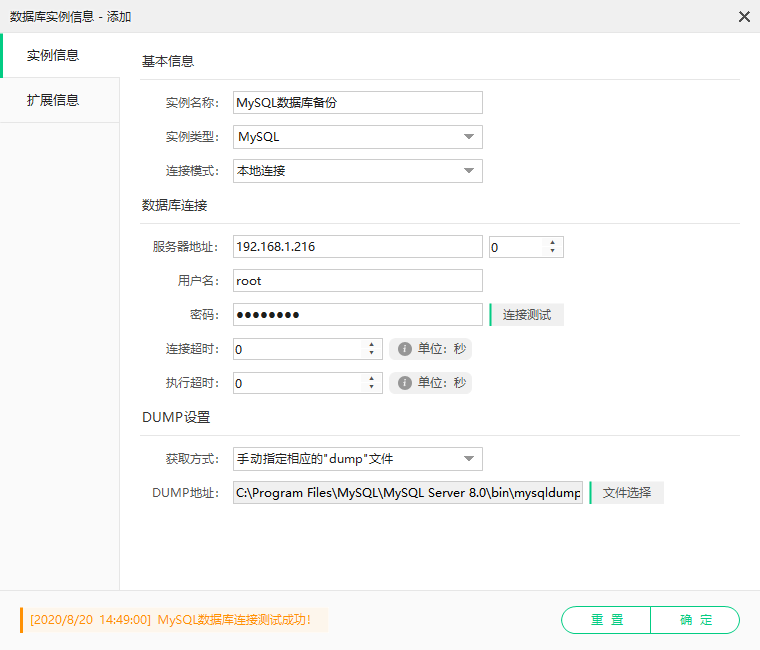The image size is (760, 650).
Task: Focus the 密码 password field
Action: pos(358,315)
